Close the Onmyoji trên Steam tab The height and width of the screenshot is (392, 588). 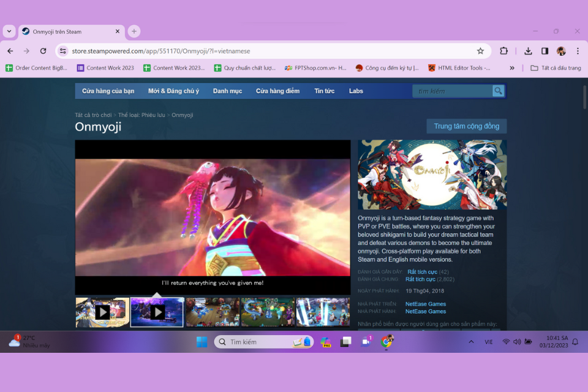tap(118, 31)
